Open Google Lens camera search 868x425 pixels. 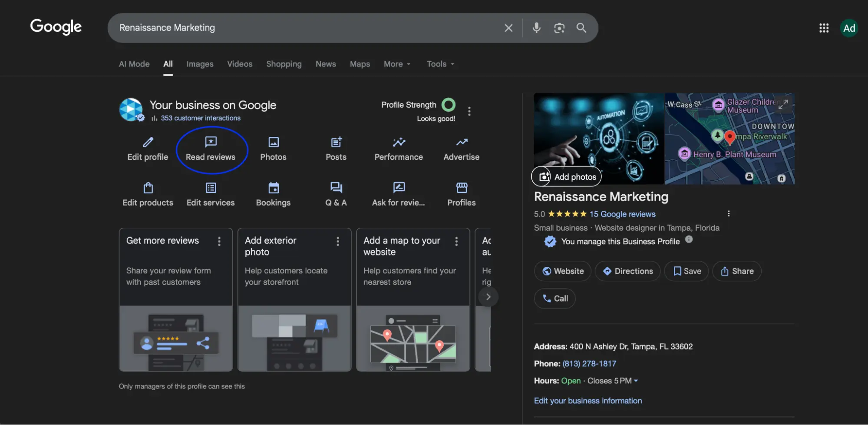pos(559,27)
